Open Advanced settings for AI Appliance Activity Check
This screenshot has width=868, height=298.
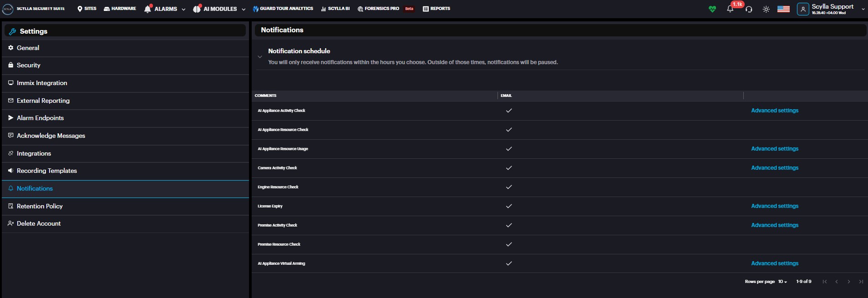(774, 111)
